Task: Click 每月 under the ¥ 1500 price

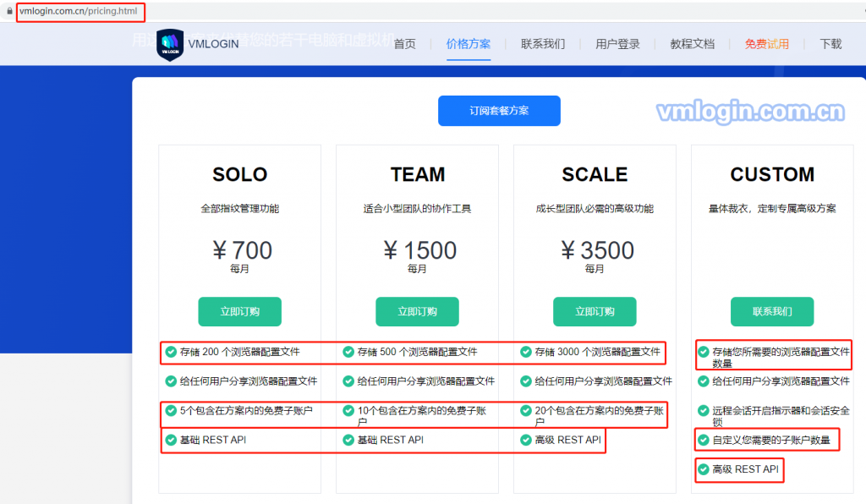Action: 417,269
